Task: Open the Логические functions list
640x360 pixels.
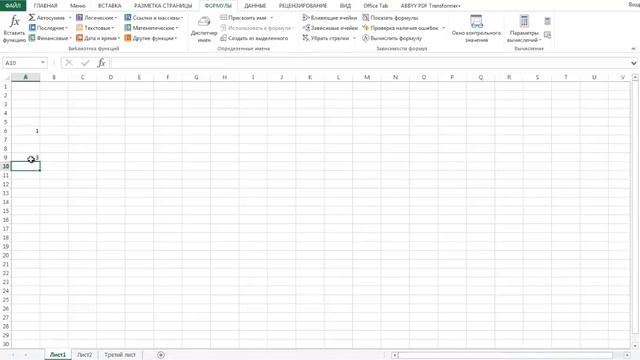Action: pyautogui.click(x=96, y=18)
